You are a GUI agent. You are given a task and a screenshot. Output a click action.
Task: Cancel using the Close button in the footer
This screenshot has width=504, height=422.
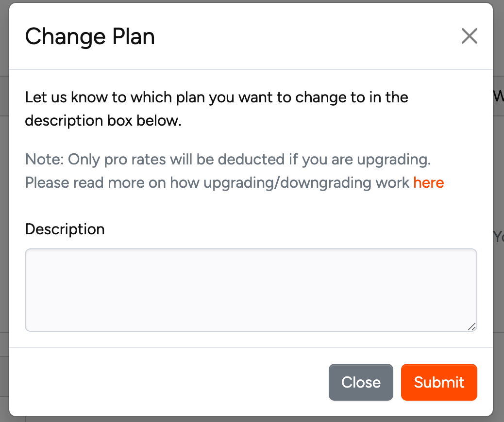(x=360, y=382)
